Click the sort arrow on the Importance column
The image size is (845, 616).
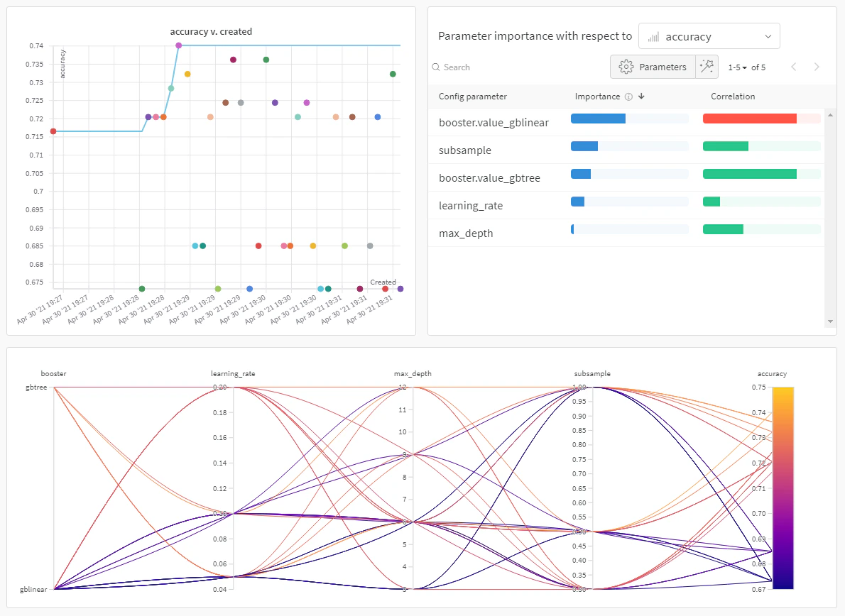(x=641, y=96)
